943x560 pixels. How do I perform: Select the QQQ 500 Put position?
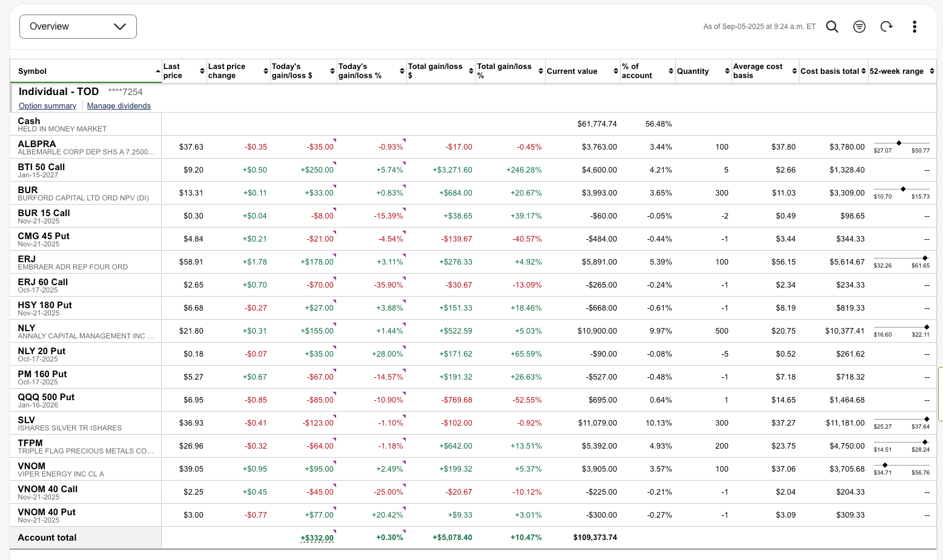tap(46, 397)
